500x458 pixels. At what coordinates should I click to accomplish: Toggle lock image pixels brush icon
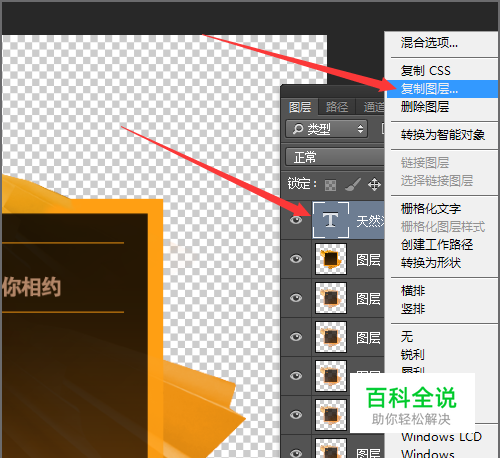[x=353, y=184]
